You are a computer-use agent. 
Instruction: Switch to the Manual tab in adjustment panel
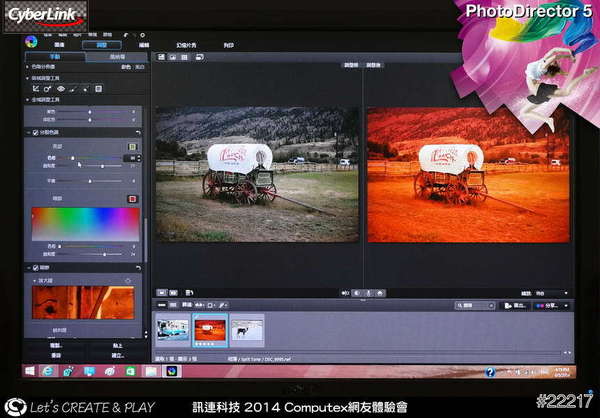(x=55, y=56)
